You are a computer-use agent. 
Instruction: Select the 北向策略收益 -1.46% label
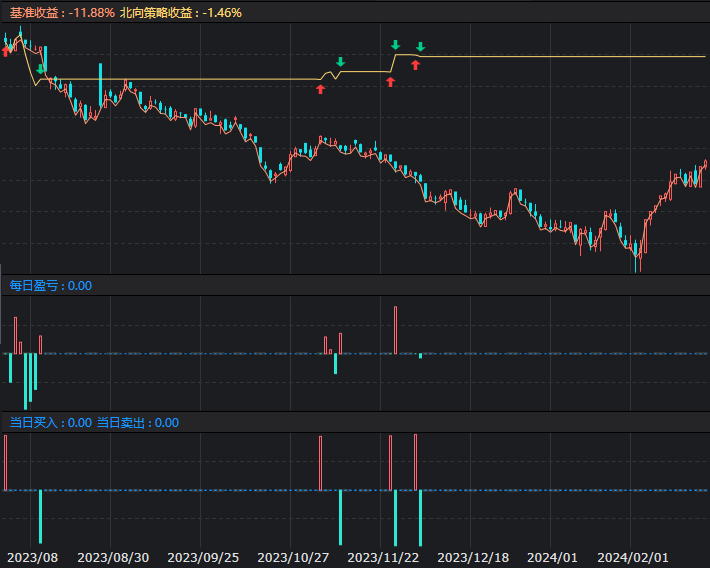(x=181, y=13)
